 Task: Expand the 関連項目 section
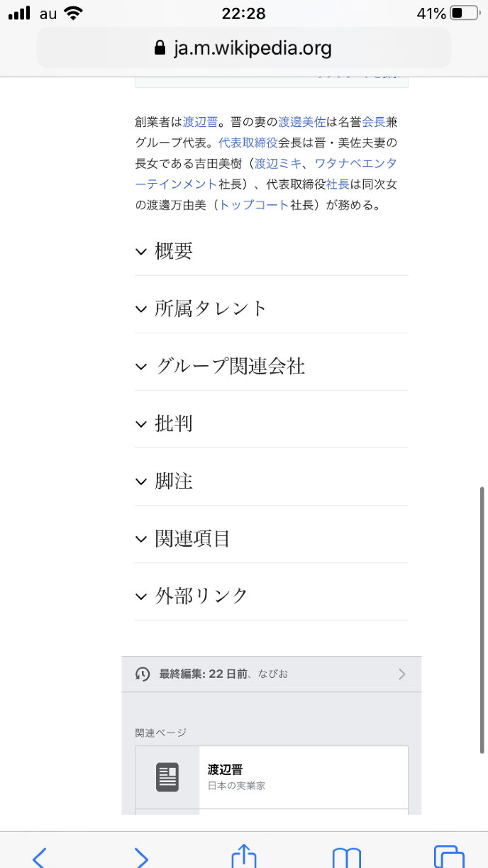click(x=192, y=539)
